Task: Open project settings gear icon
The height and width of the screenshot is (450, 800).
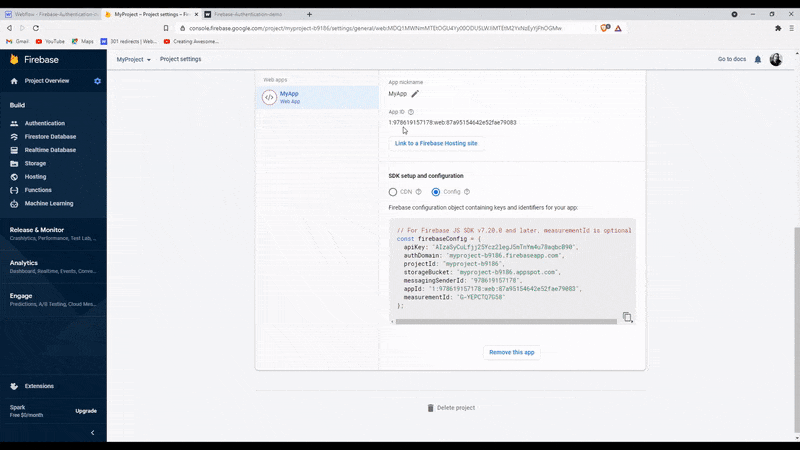Action: (97, 81)
